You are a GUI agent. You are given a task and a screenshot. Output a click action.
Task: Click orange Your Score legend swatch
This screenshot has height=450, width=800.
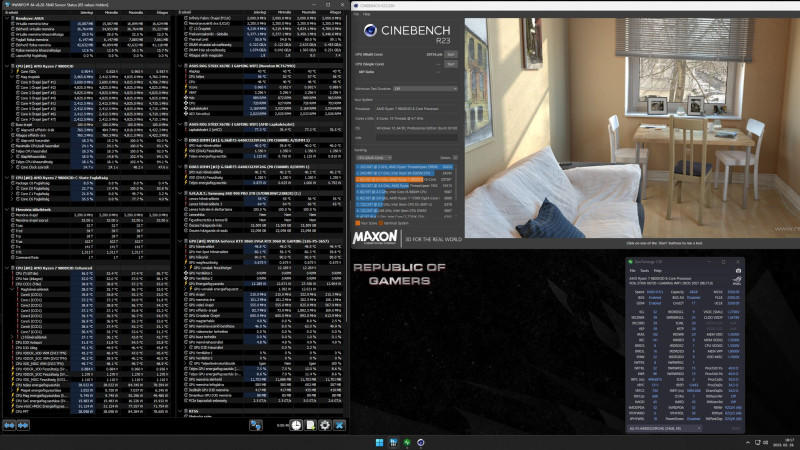[357, 223]
